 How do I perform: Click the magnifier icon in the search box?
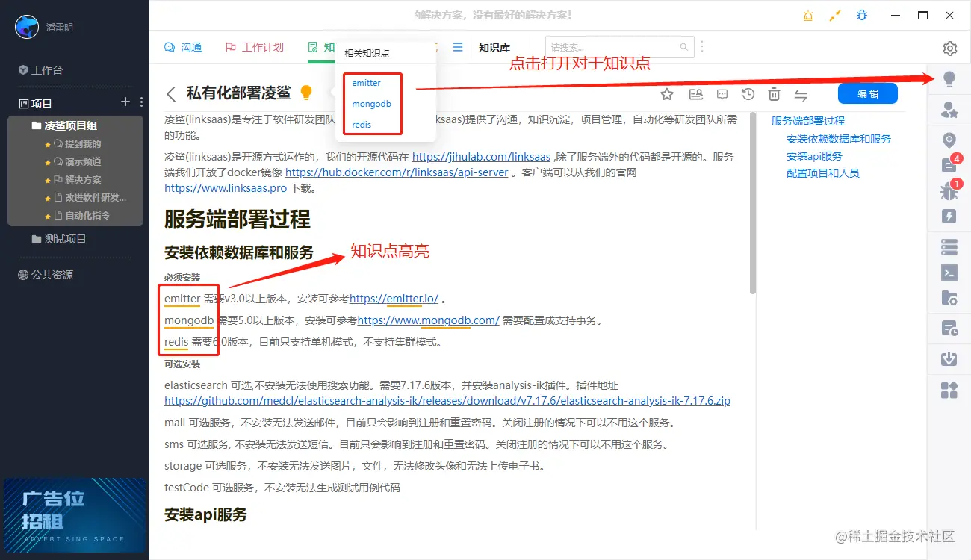683,47
